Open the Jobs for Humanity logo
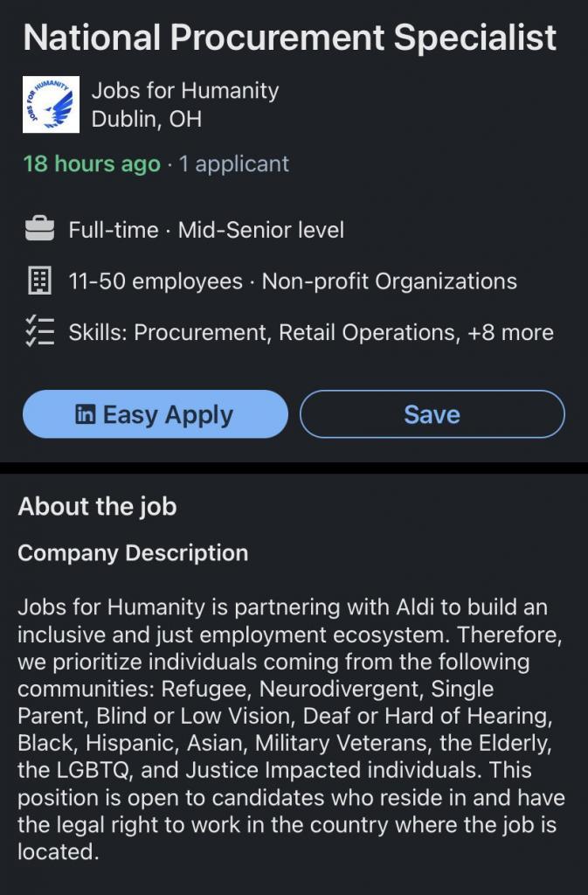This screenshot has width=588, height=895. coord(51,105)
